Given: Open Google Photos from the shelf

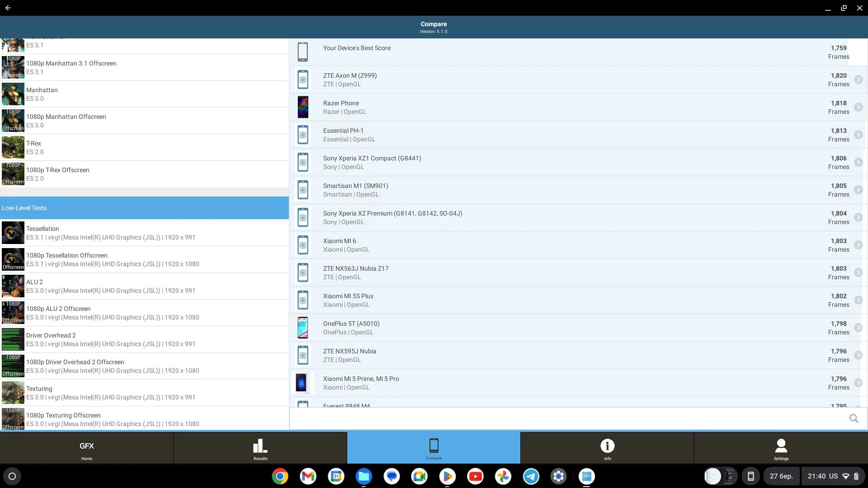Looking at the screenshot, I should pos(503,476).
